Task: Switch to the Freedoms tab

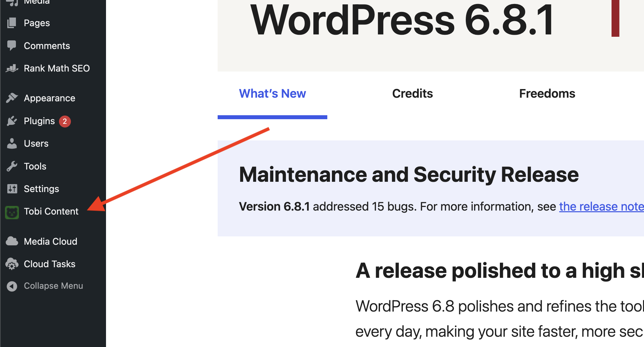Action: 547,94
